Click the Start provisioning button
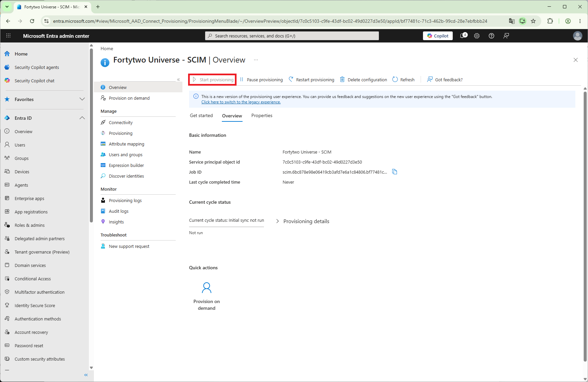 pos(213,80)
